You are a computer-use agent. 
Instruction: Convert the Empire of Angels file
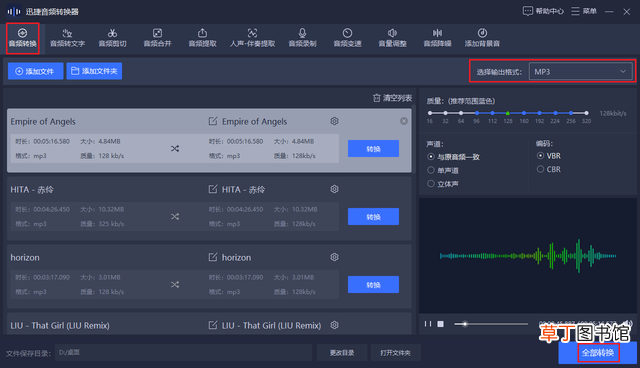click(373, 149)
